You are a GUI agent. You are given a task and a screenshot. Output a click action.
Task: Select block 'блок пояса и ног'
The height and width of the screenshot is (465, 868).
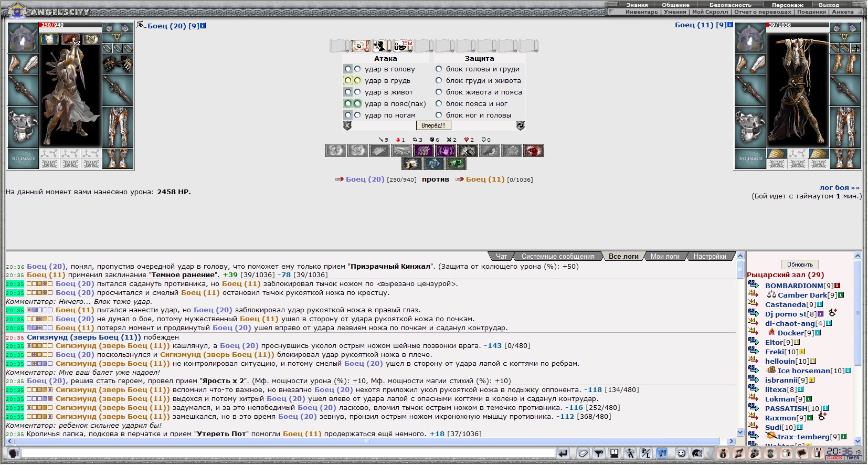tap(439, 103)
